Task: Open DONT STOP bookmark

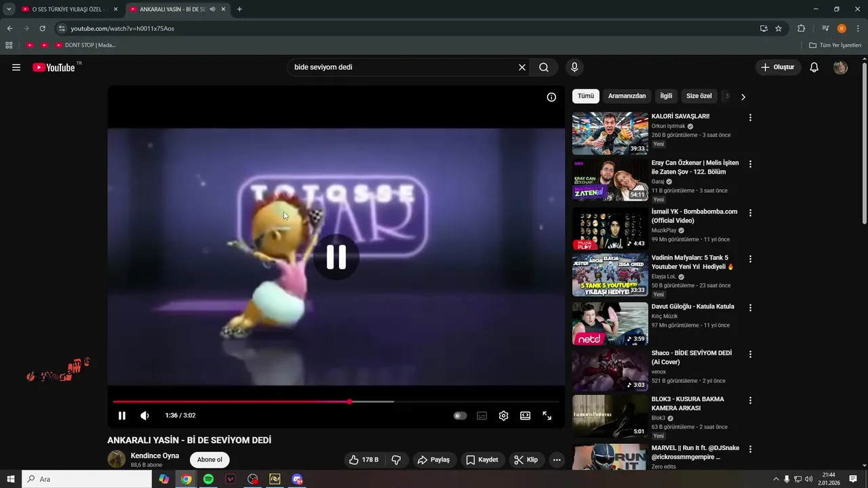Action: coord(85,45)
